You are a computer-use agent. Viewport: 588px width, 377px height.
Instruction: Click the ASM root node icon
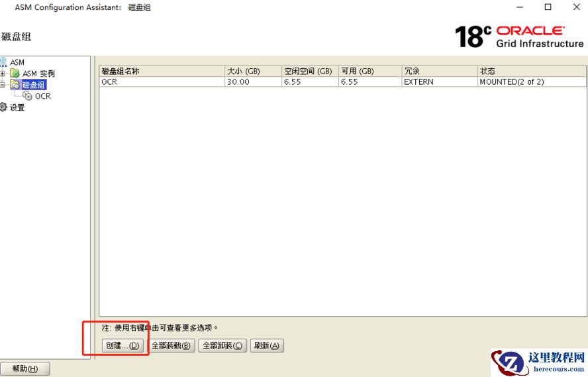click(x=3, y=62)
